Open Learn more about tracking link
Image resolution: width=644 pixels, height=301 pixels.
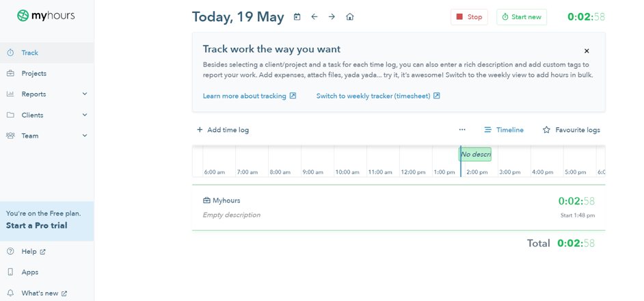[x=249, y=96]
